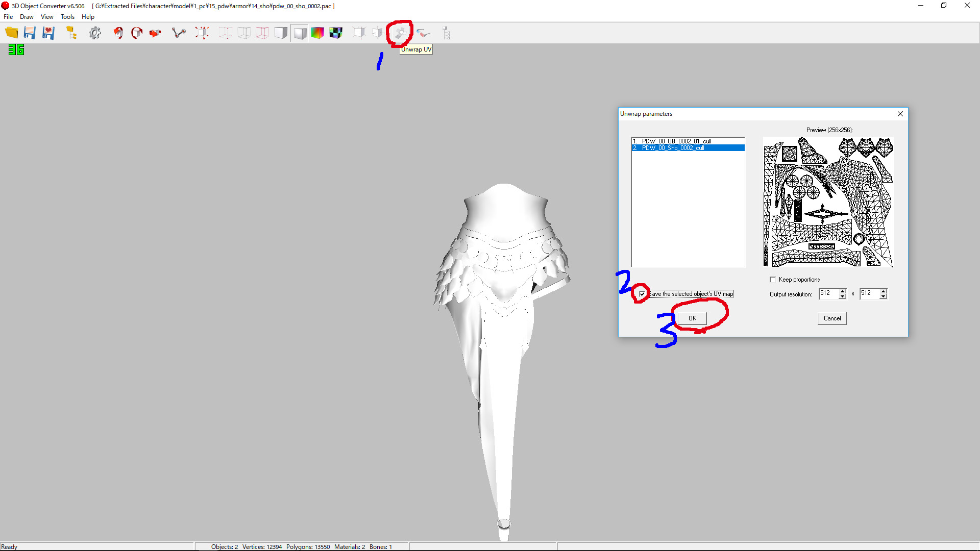
Task: Click the UV map preview image
Action: tap(828, 202)
